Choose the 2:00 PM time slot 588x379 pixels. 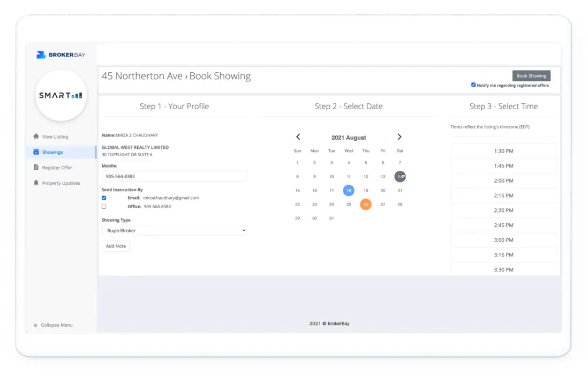pos(503,181)
